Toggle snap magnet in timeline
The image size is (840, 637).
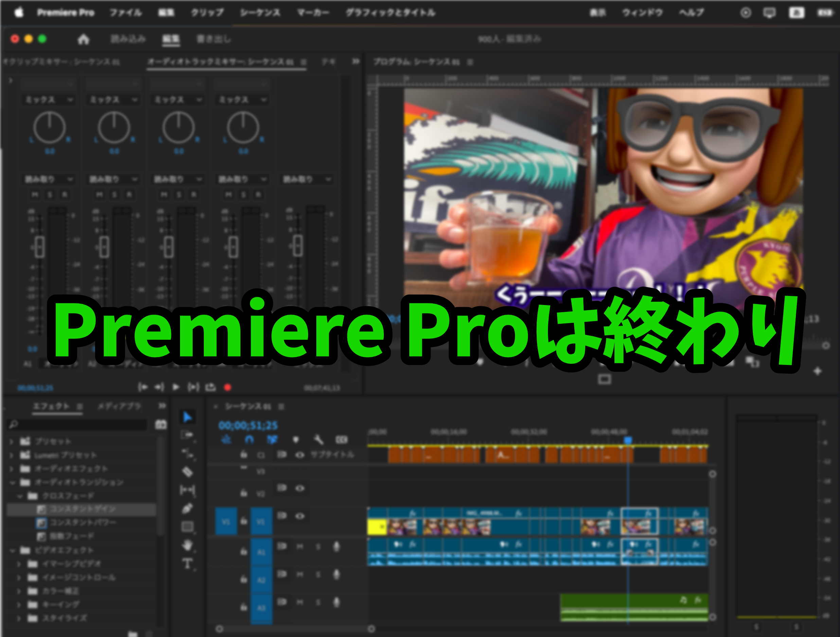pos(249,440)
